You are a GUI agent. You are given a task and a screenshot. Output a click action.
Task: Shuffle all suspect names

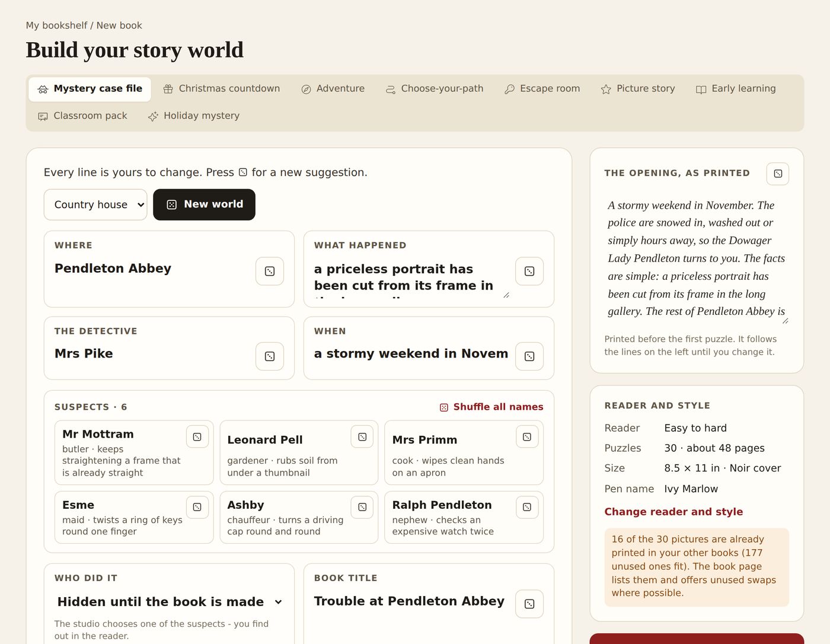tap(491, 407)
